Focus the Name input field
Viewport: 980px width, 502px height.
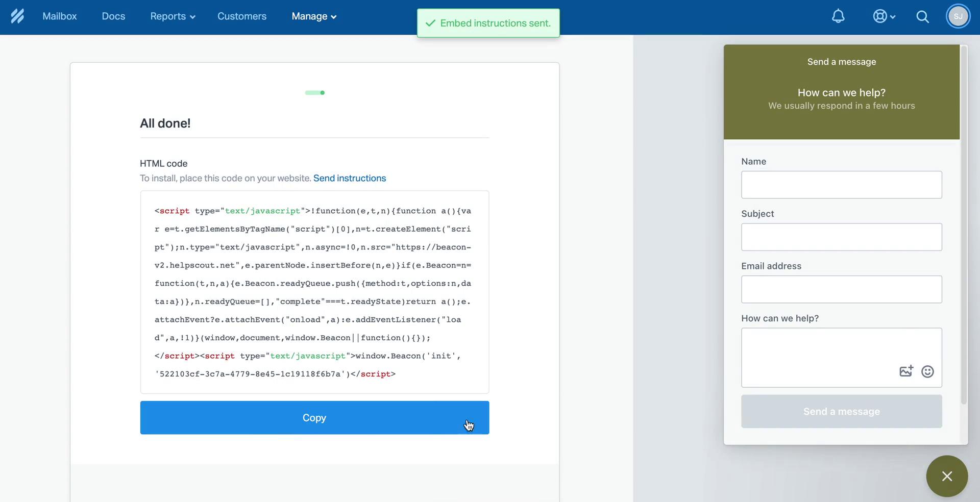point(841,185)
